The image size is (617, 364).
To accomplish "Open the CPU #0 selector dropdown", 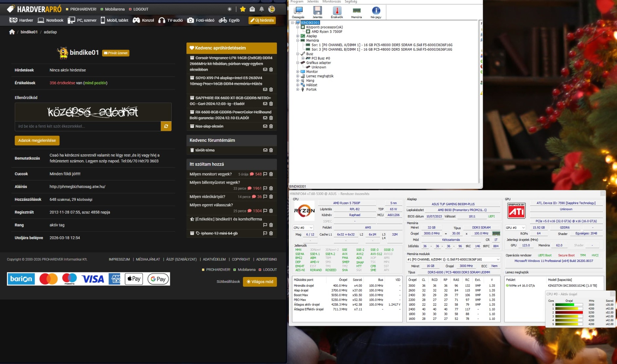I will pyautogui.click(x=303, y=228).
